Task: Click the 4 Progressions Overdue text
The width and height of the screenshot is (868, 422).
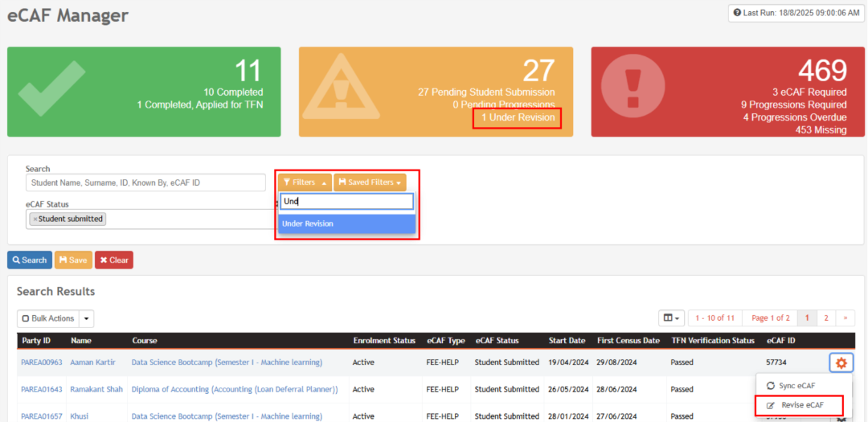Action: [x=795, y=117]
